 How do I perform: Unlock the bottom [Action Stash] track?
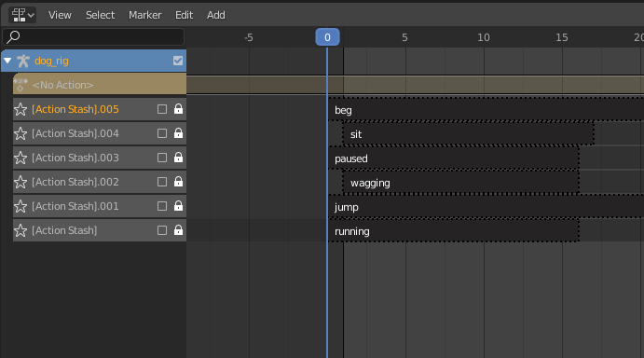coord(178,230)
